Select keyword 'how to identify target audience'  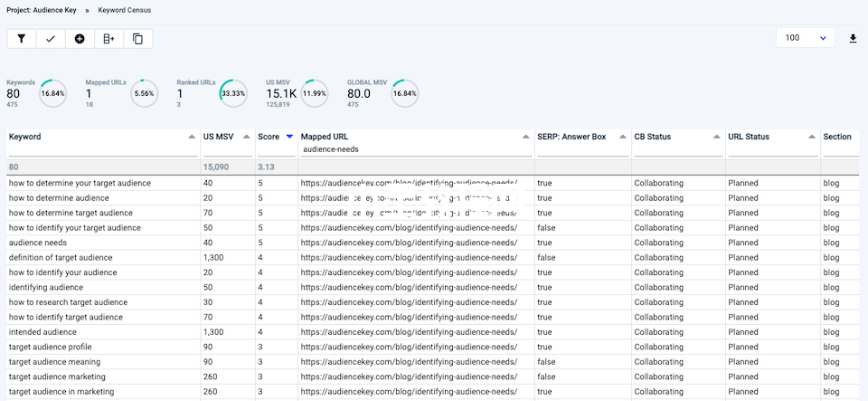tap(66, 318)
